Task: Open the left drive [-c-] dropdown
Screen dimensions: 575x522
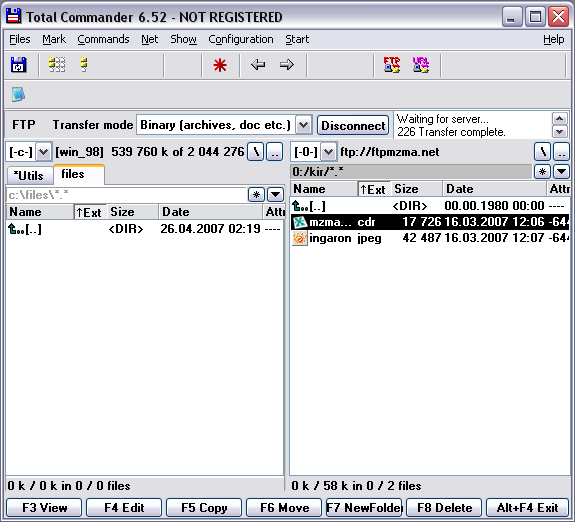Action: [x=44, y=152]
